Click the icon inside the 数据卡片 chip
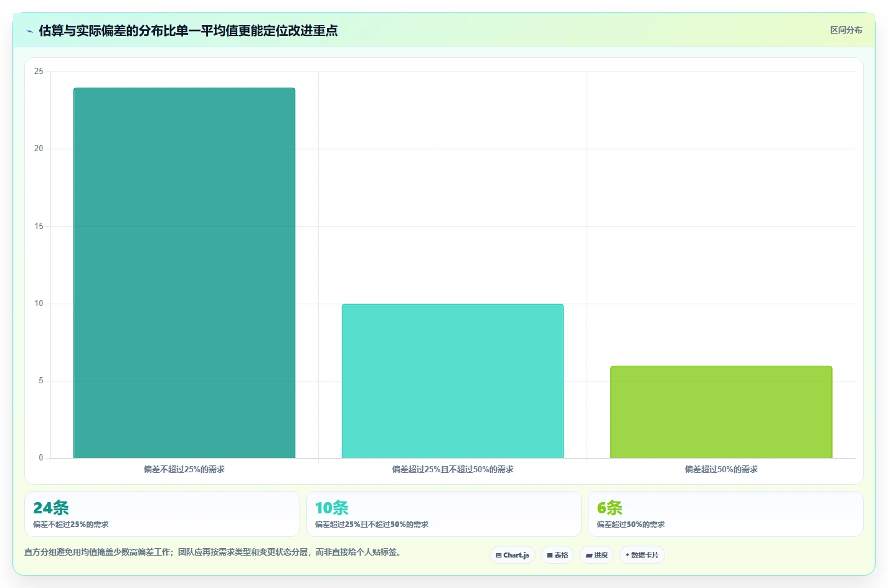The height and width of the screenshot is (588, 888). pos(627,555)
